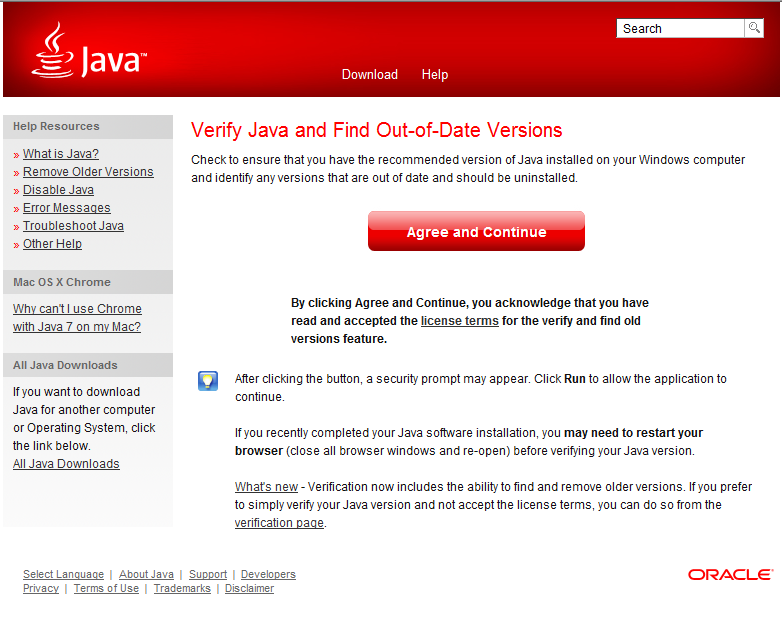Click the light bulb tip icon

[x=208, y=381]
